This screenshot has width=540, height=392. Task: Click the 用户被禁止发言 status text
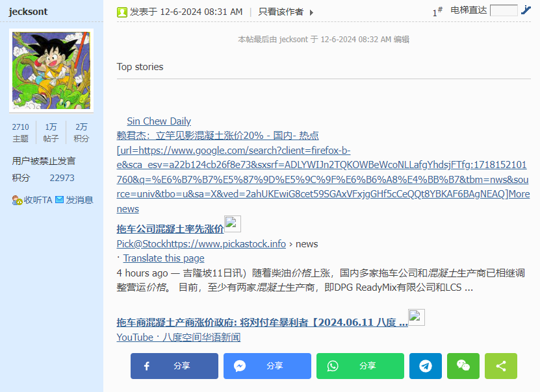click(44, 161)
